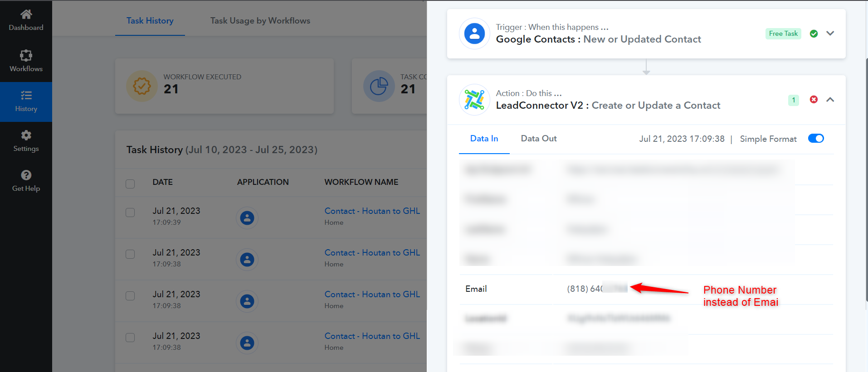Click the Task History date range heading

(222, 150)
